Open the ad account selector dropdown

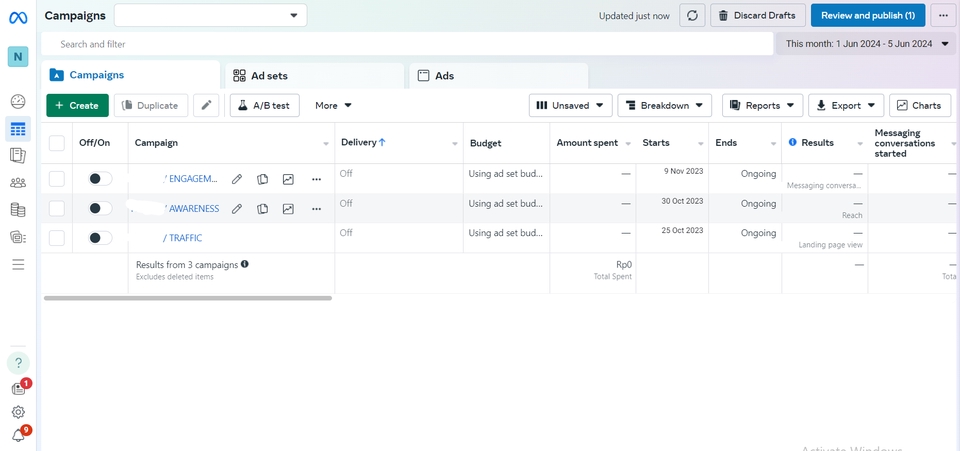[211, 15]
